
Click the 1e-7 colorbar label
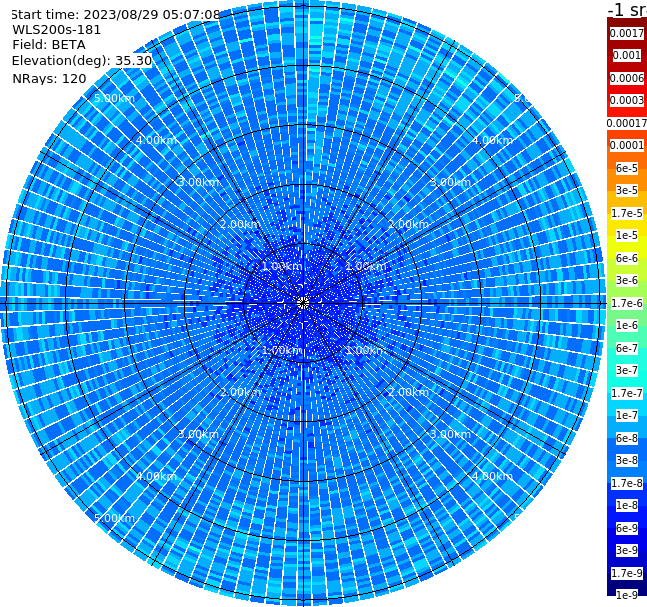(x=627, y=415)
